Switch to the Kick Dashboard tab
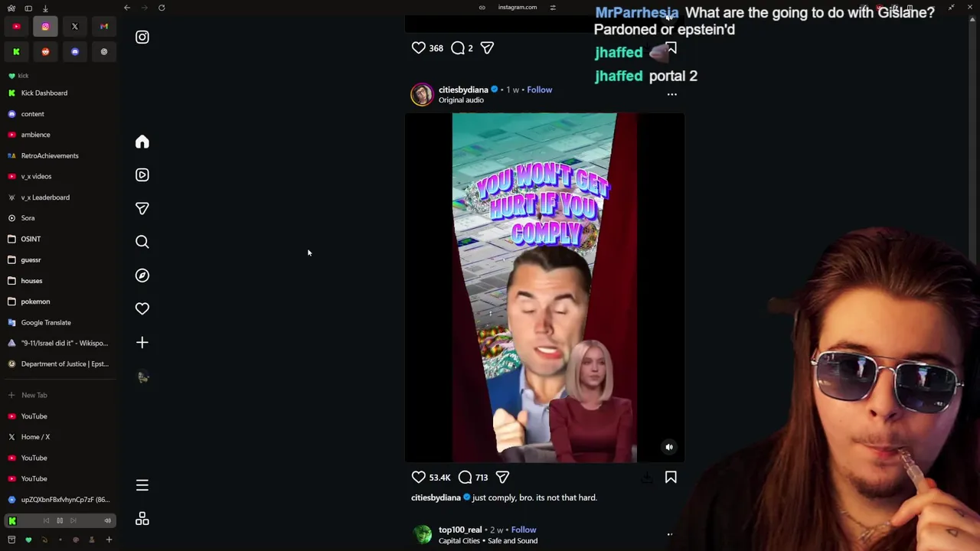Image resolution: width=980 pixels, height=551 pixels. click(x=44, y=93)
